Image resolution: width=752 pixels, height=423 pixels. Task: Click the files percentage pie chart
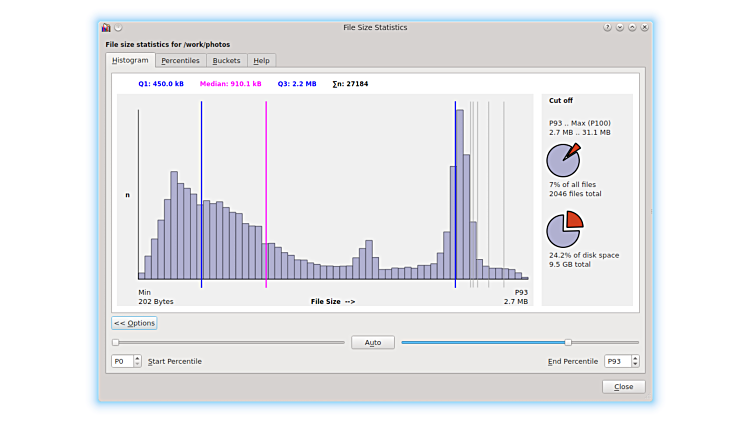click(x=563, y=159)
